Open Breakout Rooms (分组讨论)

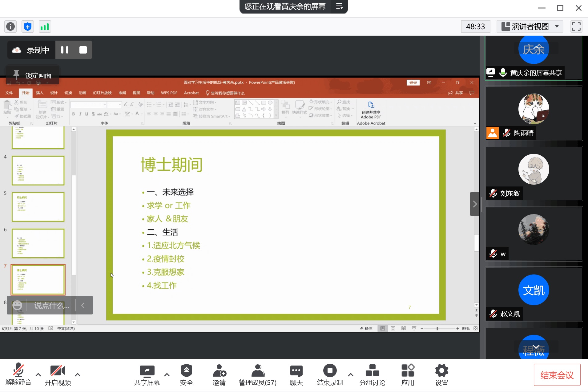[372, 375]
